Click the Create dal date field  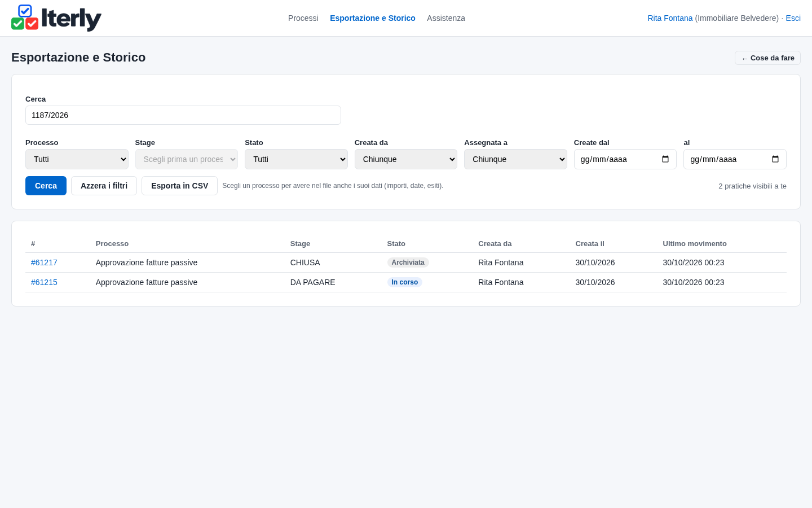625,159
